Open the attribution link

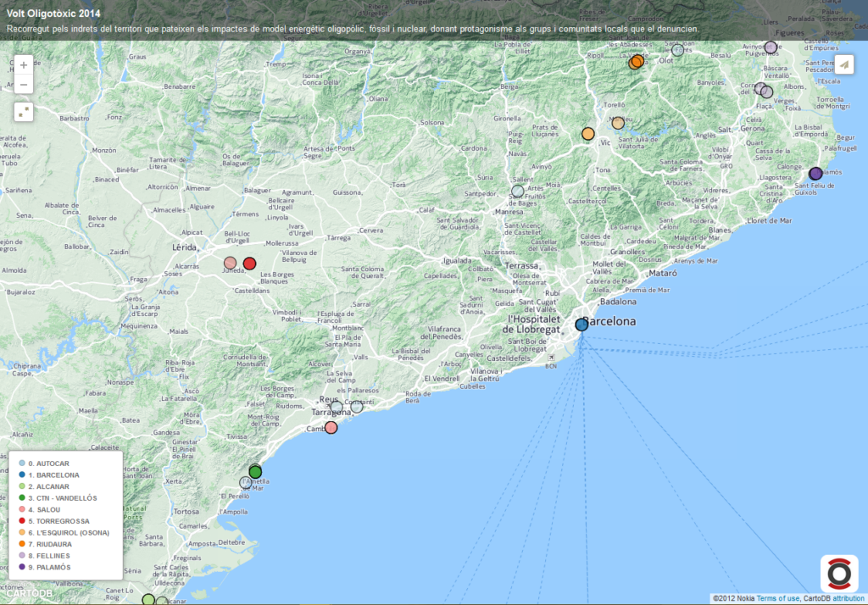click(848, 598)
